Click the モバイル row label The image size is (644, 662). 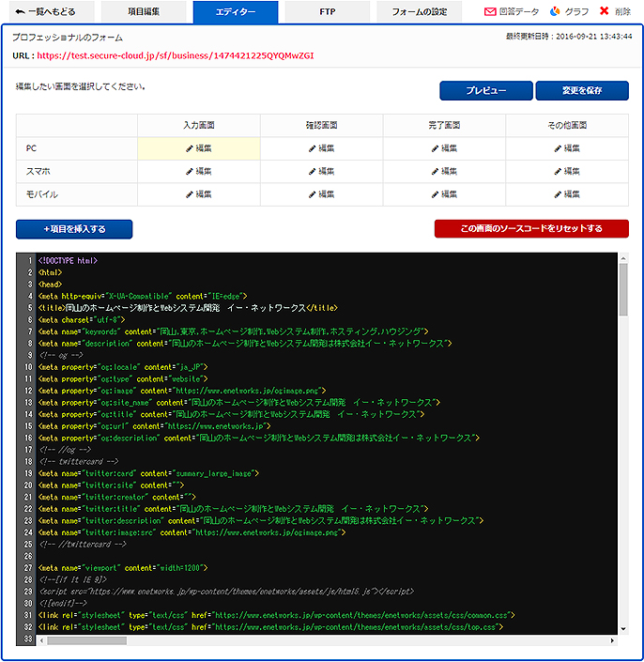[42, 194]
